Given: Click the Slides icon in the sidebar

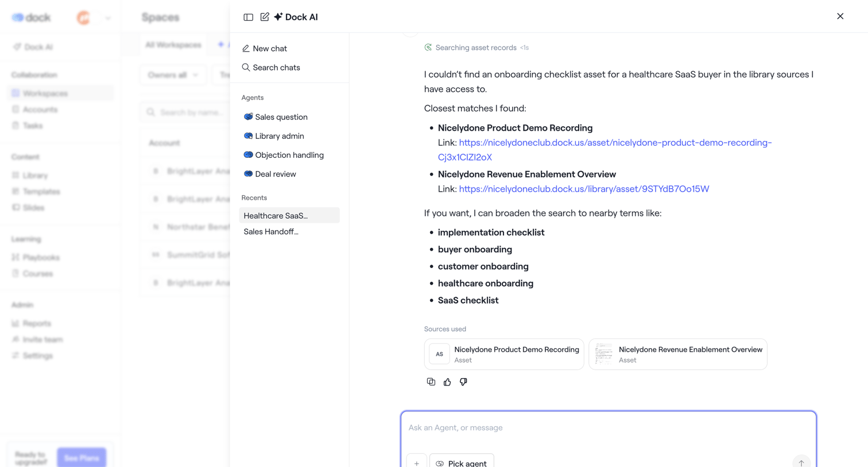Looking at the screenshot, I should (x=15, y=208).
